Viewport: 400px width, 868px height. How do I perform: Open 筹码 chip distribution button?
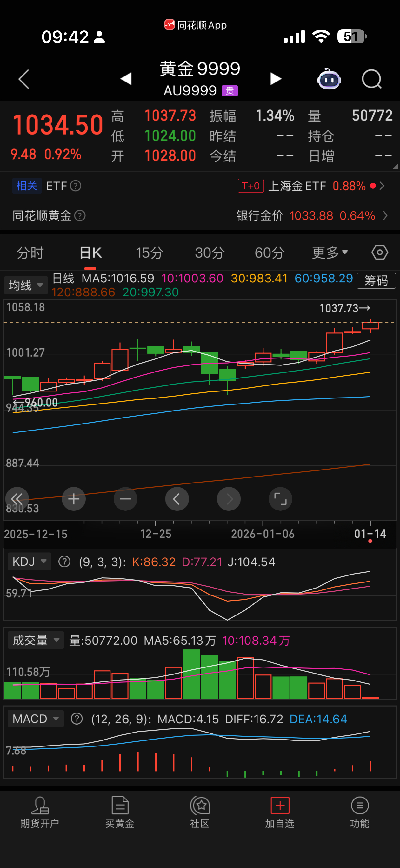click(x=376, y=280)
